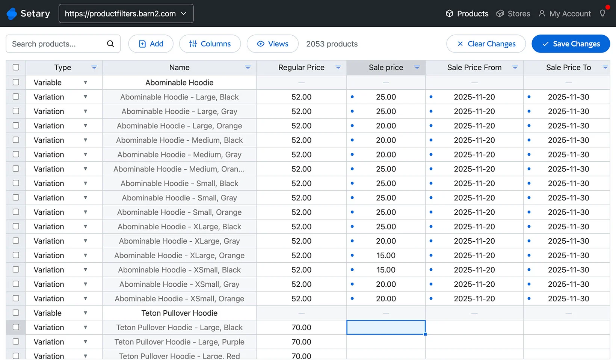
Task: Click the lightbulb notifications icon
Action: (602, 14)
